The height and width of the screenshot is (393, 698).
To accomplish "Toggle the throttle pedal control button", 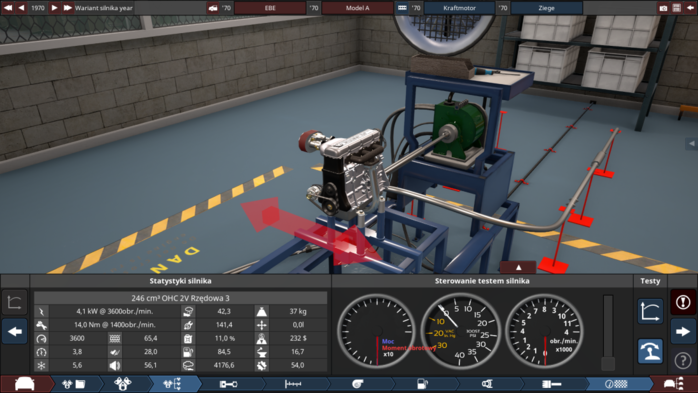I will tap(650, 351).
